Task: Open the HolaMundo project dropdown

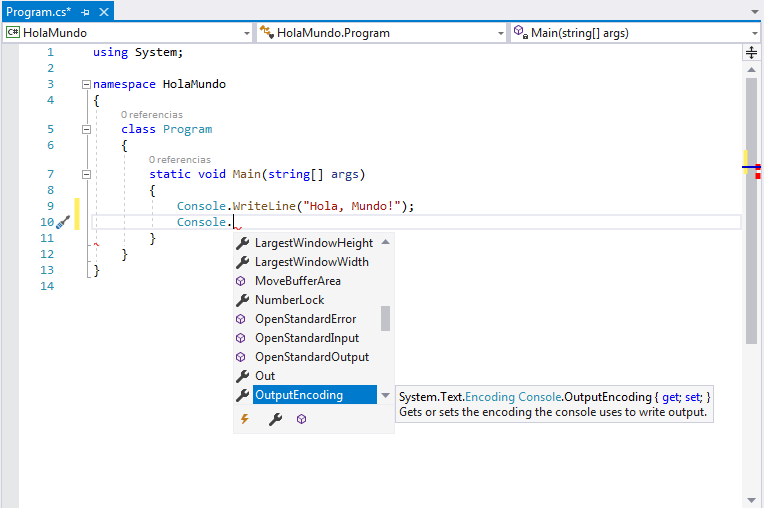Action: [247, 33]
